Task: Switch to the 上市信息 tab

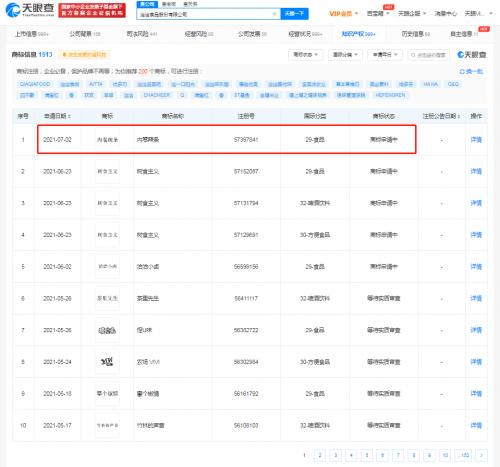Action: pyautogui.click(x=31, y=34)
